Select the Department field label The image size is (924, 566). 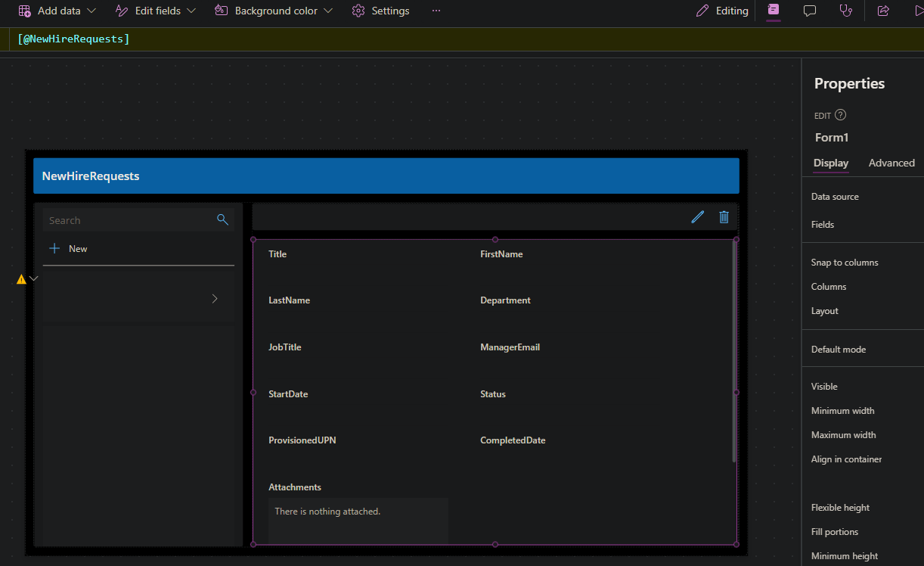[505, 300]
